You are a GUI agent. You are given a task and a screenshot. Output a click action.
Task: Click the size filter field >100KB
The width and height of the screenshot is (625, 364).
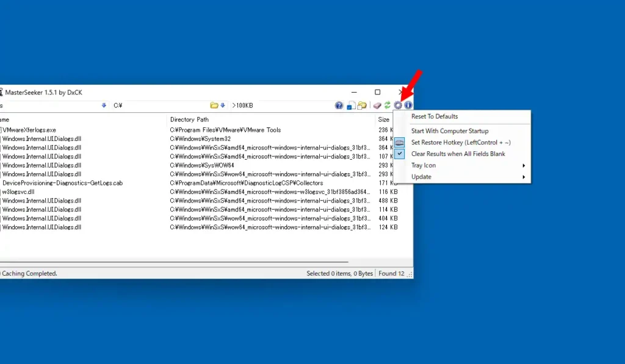(281, 105)
